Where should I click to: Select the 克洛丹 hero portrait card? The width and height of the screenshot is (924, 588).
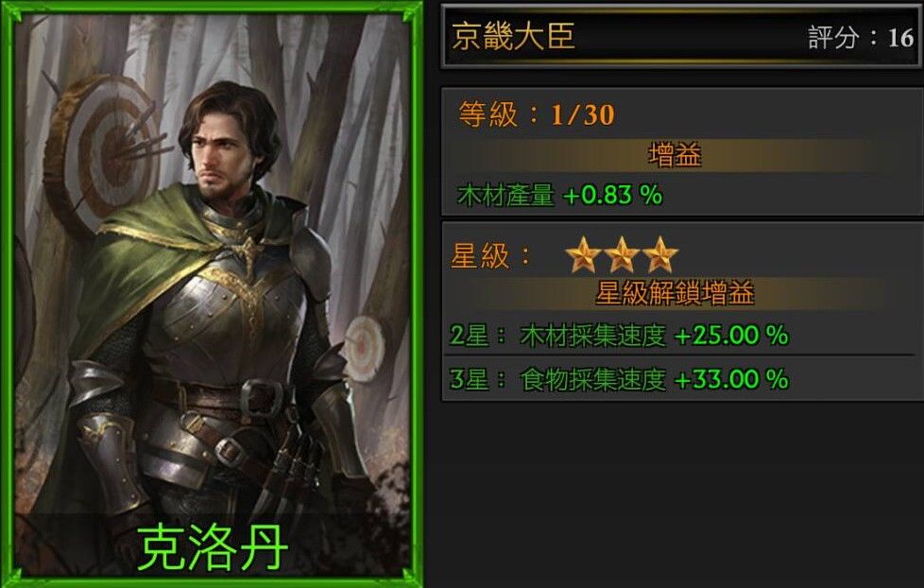tap(211, 294)
